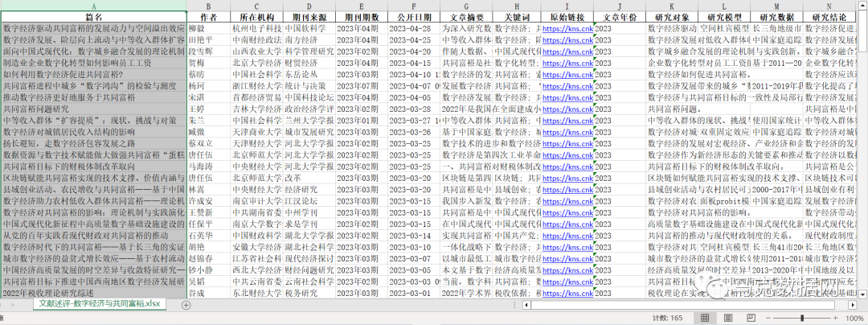Select column A header

(x=93, y=5)
